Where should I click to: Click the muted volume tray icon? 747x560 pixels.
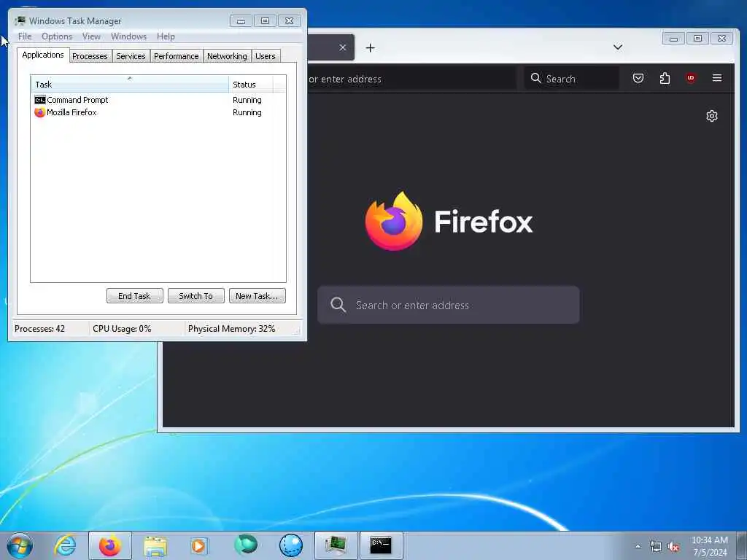tap(673, 547)
